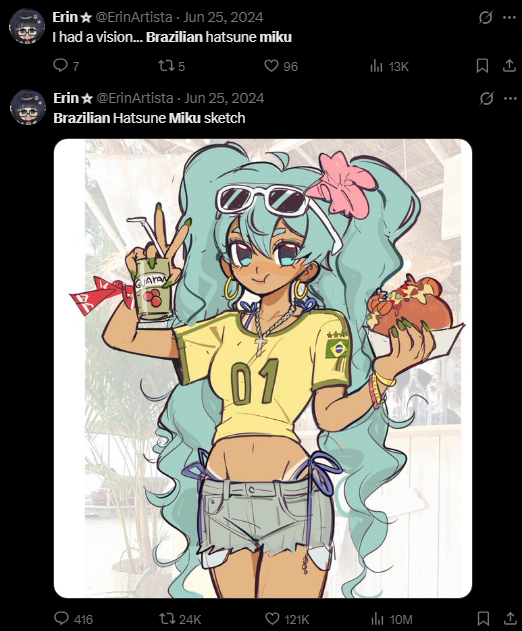Open the Brazilian Miku sketch image
522x631 pixels.
point(263,368)
